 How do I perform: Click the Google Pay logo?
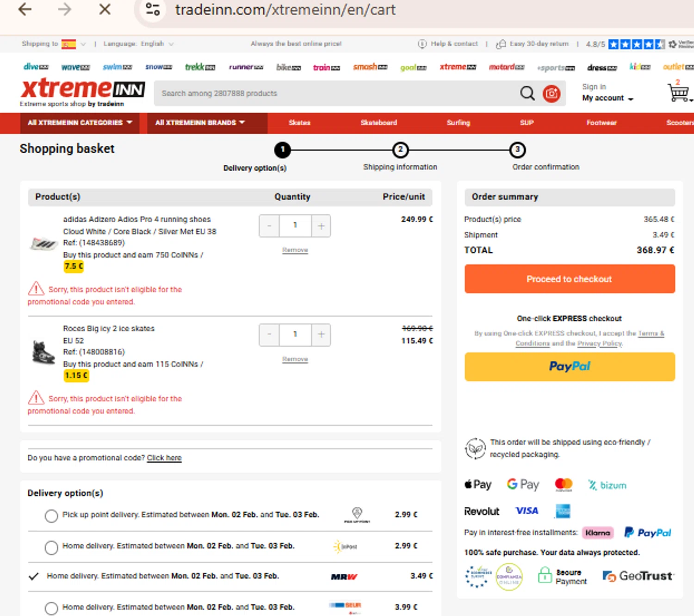pyautogui.click(x=523, y=485)
